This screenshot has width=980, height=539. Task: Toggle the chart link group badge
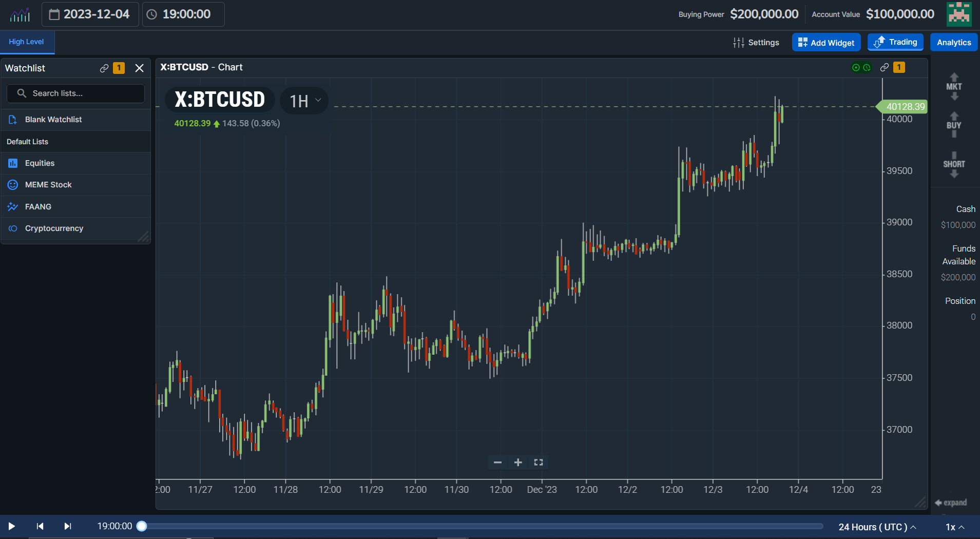coord(899,67)
